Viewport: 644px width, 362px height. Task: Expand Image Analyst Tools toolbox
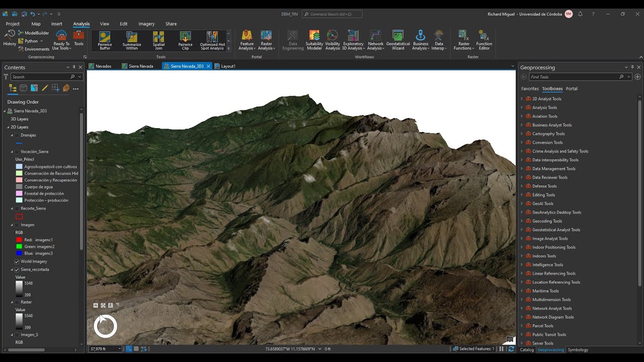click(522, 238)
